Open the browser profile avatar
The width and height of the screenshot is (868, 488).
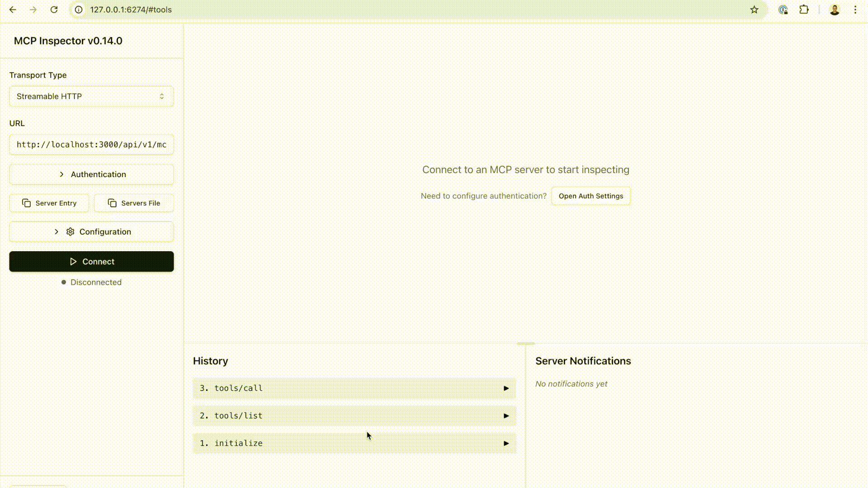coord(835,9)
